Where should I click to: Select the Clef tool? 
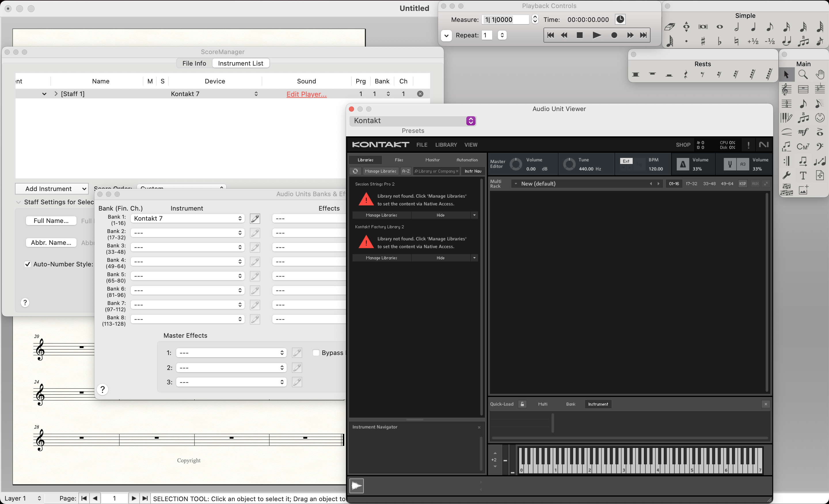pyautogui.click(x=820, y=147)
